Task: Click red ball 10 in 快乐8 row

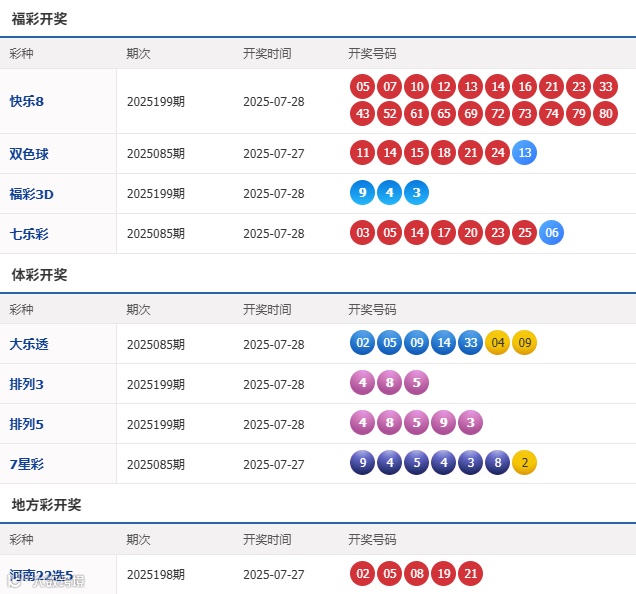Action: coord(417,86)
